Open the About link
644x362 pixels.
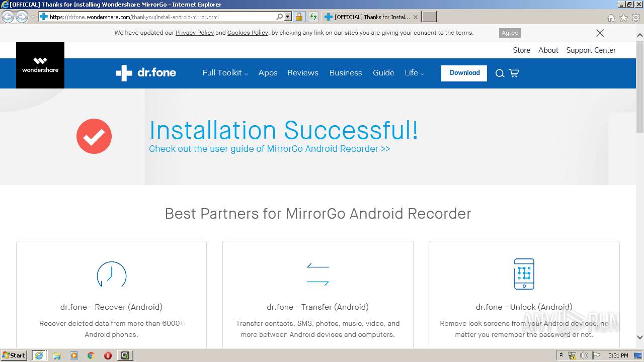(548, 50)
